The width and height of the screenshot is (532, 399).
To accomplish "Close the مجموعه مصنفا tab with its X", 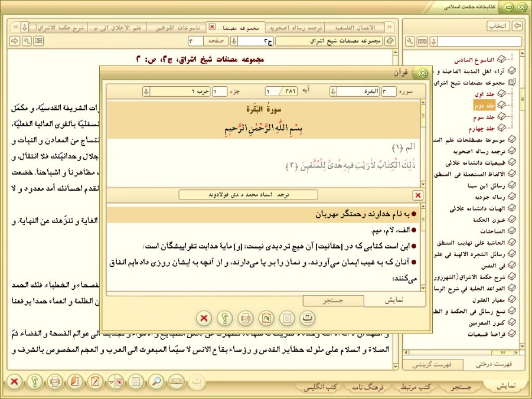I will click(212, 27).
